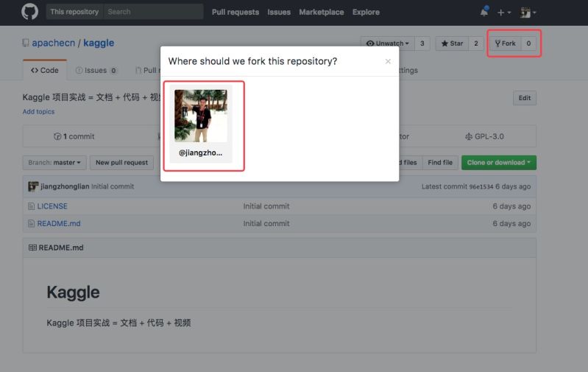
Task: Click the README.md file icon in list
Action: [x=31, y=223]
